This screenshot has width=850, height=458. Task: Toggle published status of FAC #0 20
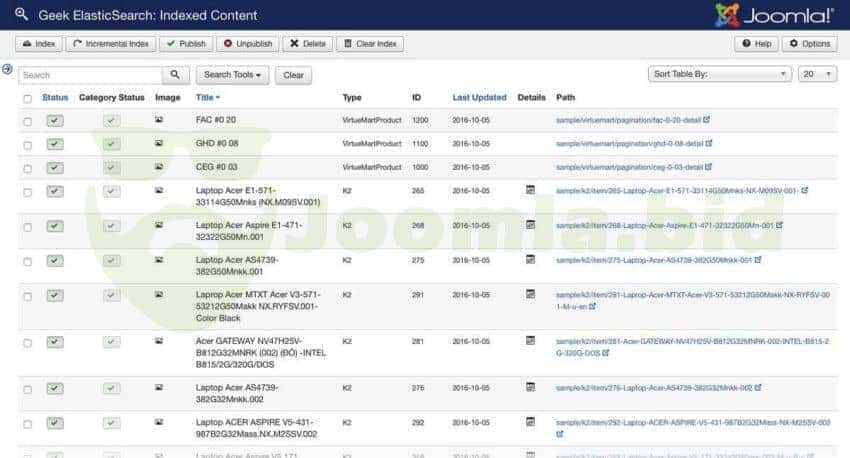click(55, 120)
